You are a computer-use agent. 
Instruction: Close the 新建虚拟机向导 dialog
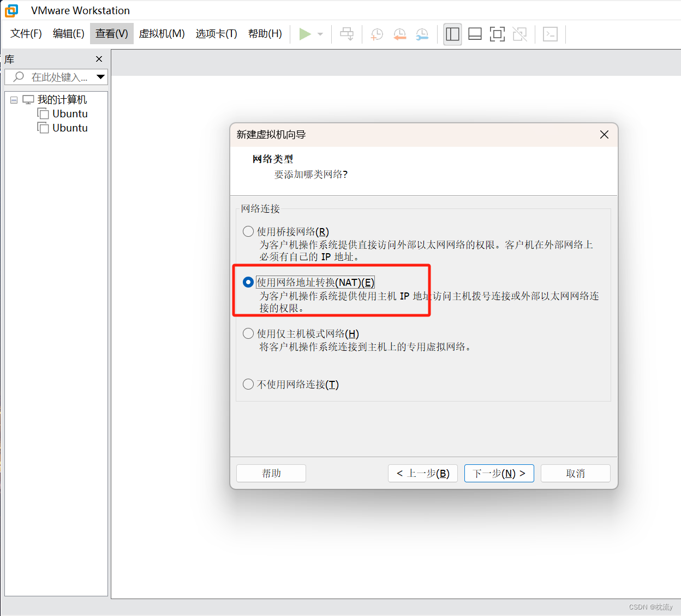pos(604,134)
